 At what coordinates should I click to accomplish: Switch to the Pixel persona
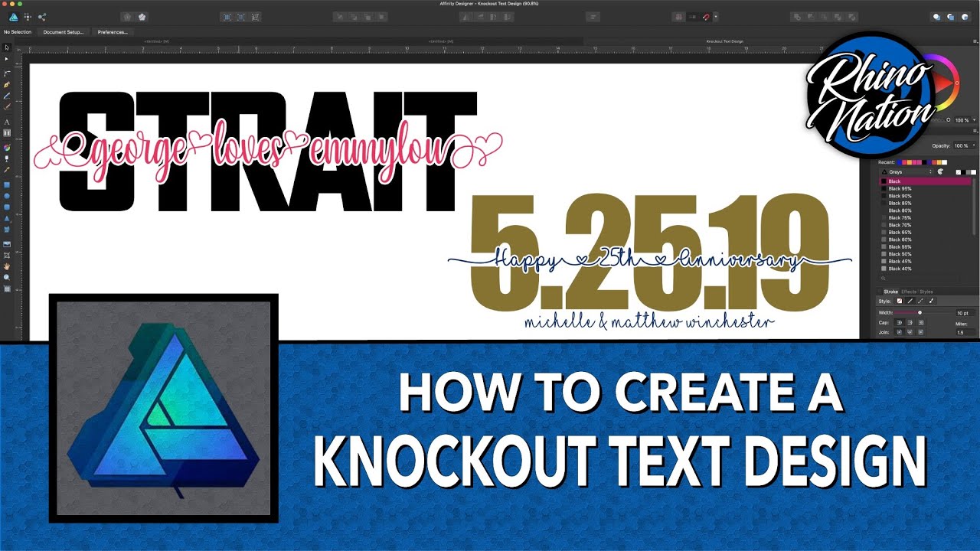tap(28, 16)
